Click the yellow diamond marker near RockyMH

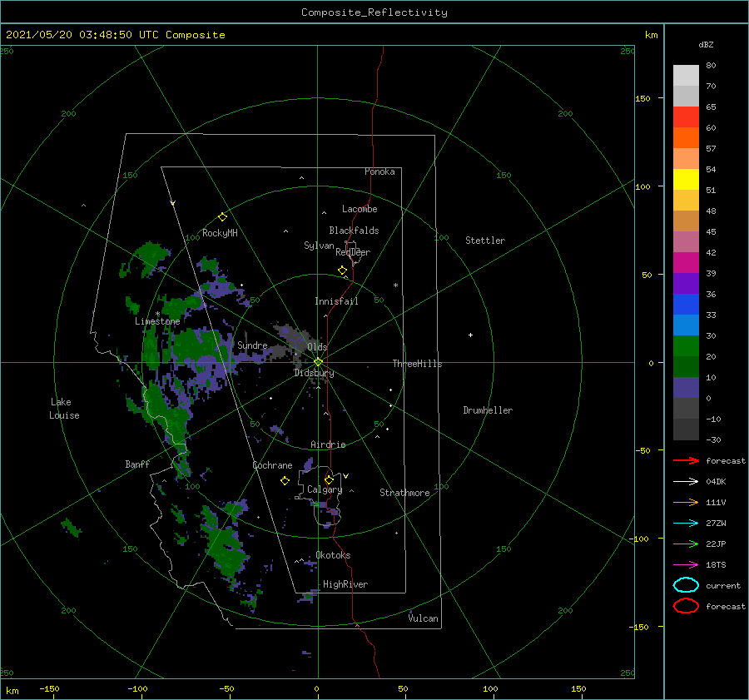(222, 217)
